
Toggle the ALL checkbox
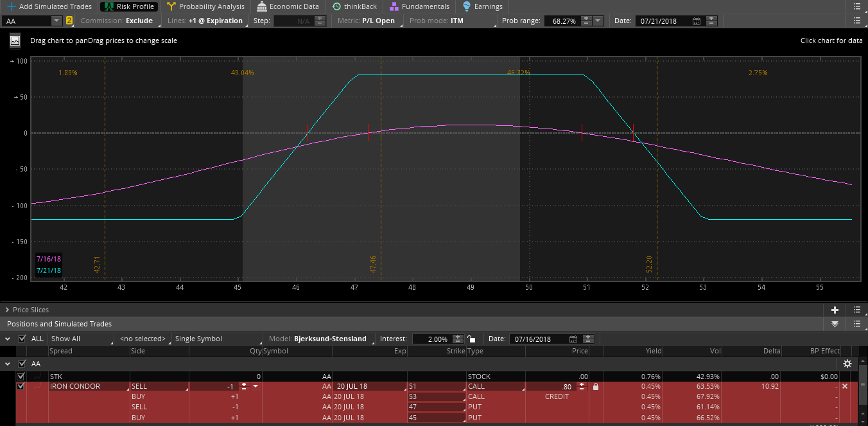click(x=22, y=339)
